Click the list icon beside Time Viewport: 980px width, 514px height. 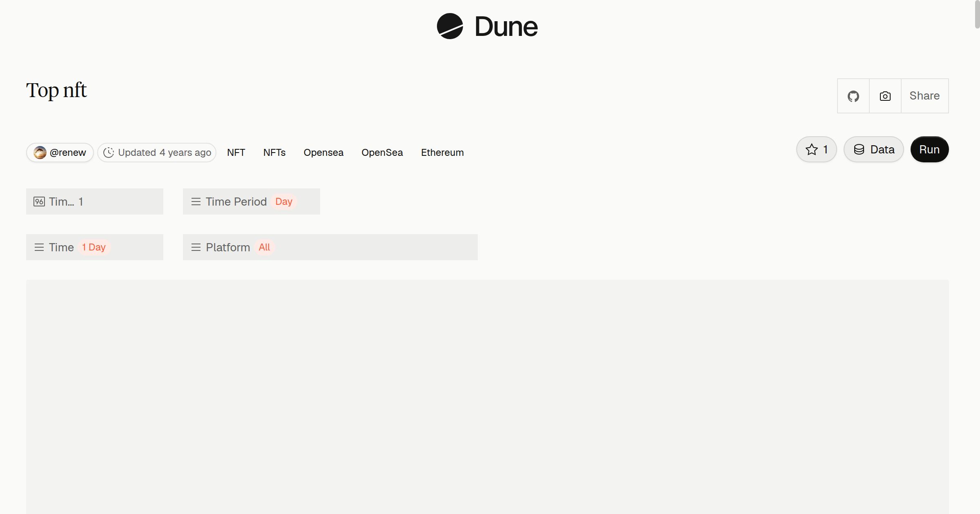tap(39, 247)
